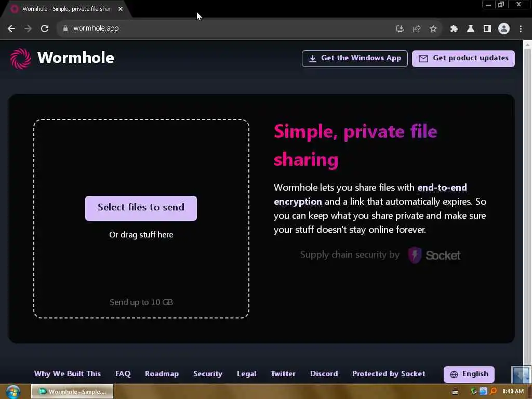Open the Legal footer link
Viewport: 532px width, 399px height.
click(x=246, y=374)
